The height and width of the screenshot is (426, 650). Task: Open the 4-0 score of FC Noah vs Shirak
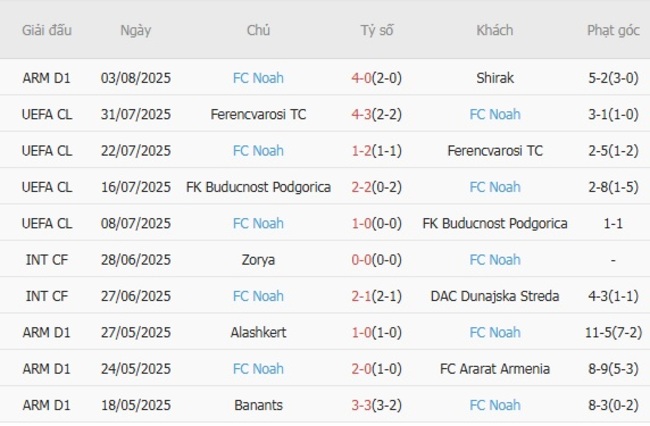(x=363, y=78)
